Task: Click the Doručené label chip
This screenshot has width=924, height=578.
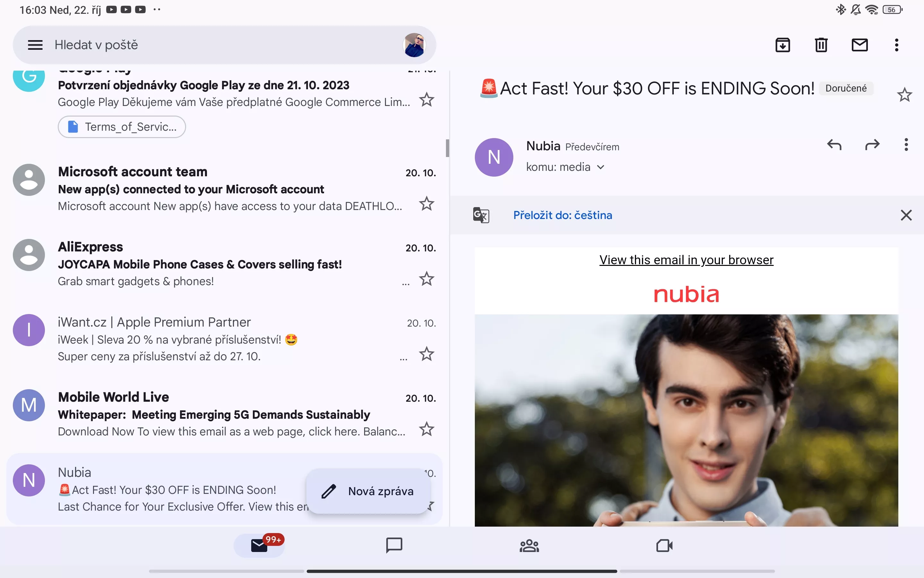Action: pyautogui.click(x=846, y=88)
